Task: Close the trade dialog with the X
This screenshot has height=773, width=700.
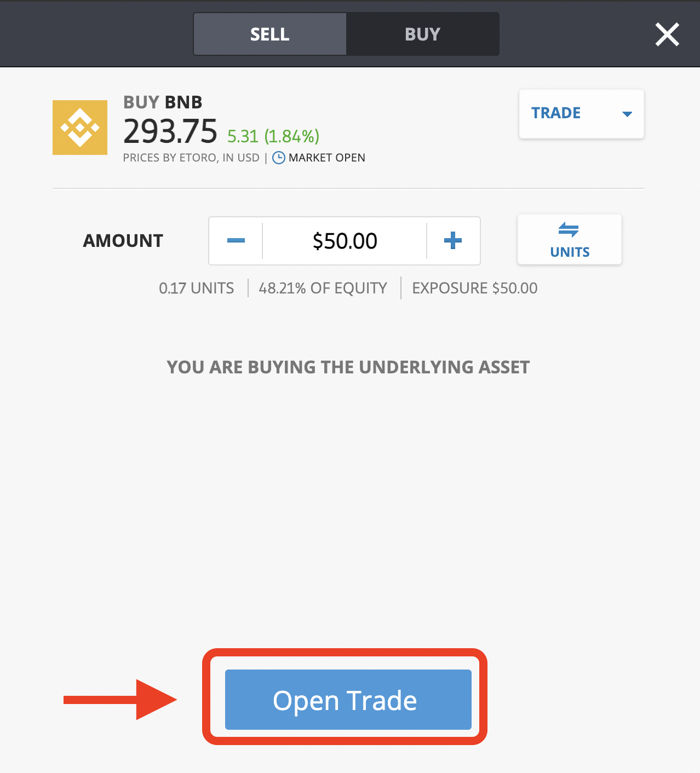Action: pos(667,34)
